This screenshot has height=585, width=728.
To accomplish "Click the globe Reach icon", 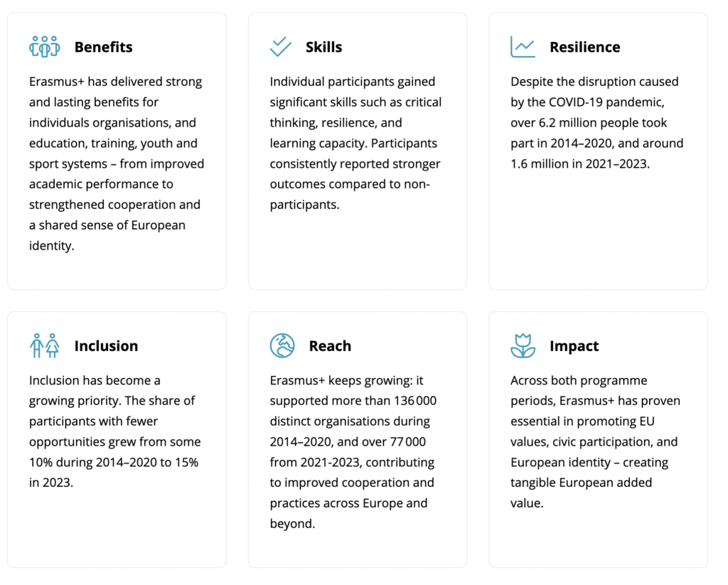I will [x=282, y=345].
